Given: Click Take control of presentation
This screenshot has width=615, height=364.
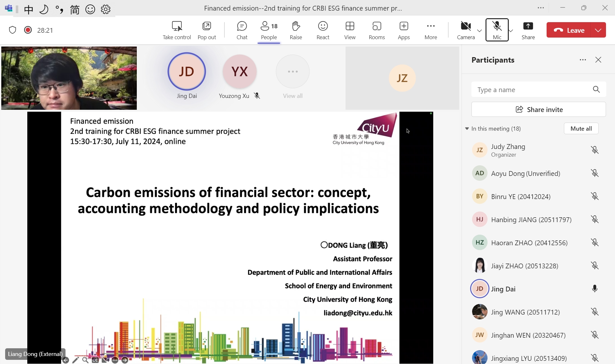Looking at the screenshot, I should coord(177,30).
